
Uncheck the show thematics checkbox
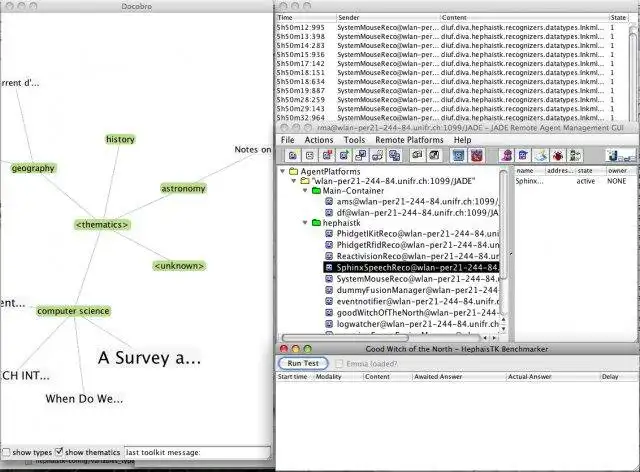[59, 452]
